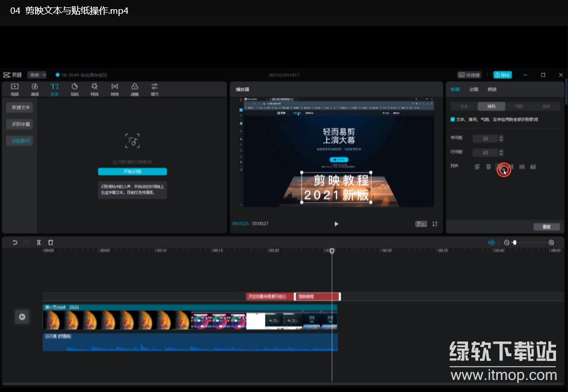
Task: Adjust the 字间距 spacing stepper arrows
Action: coord(501,139)
